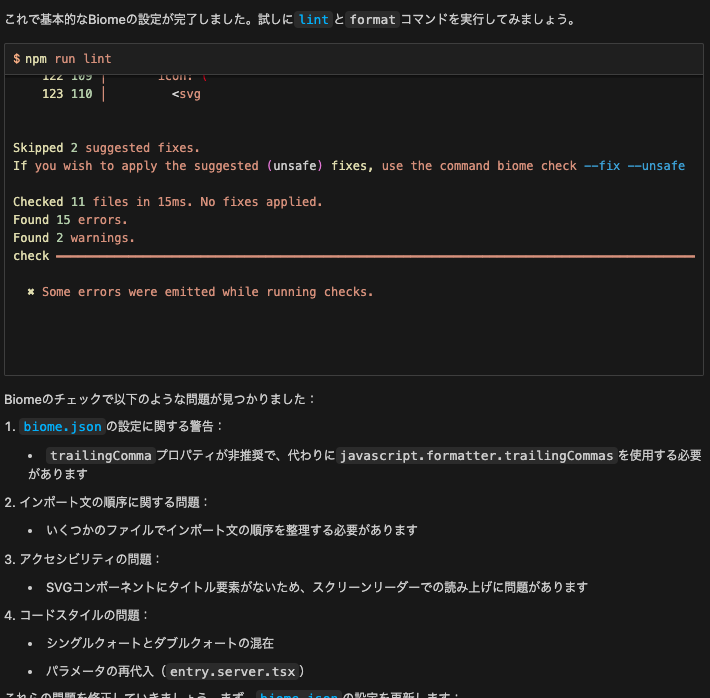The image size is (710, 698).
Task: Click the 'Found 15 errors.' line
Action: coord(70,220)
